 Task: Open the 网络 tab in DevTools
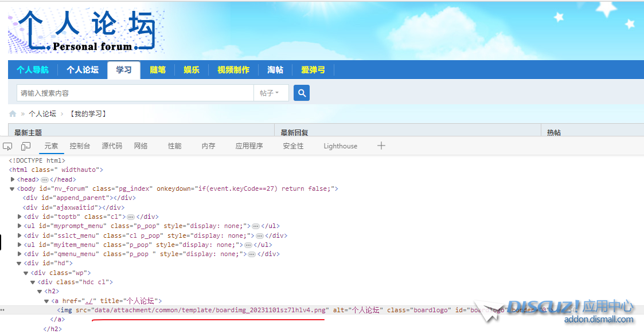point(141,146)
